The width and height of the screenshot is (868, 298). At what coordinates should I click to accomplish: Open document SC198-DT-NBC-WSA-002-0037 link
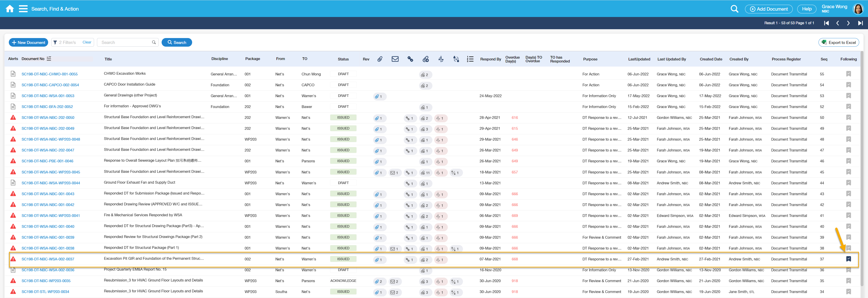(x=48, y=259)
